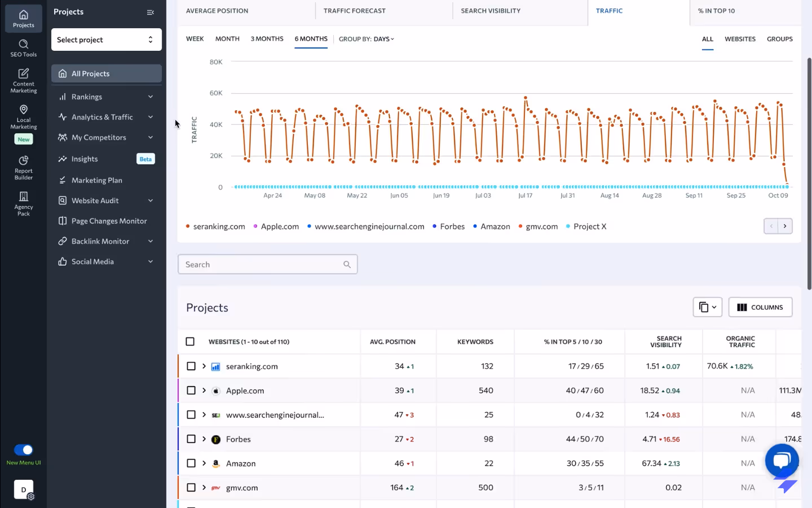This screenshot has width=812, height=508.
Task: Go to previous legend page
Action: (771, 226)
